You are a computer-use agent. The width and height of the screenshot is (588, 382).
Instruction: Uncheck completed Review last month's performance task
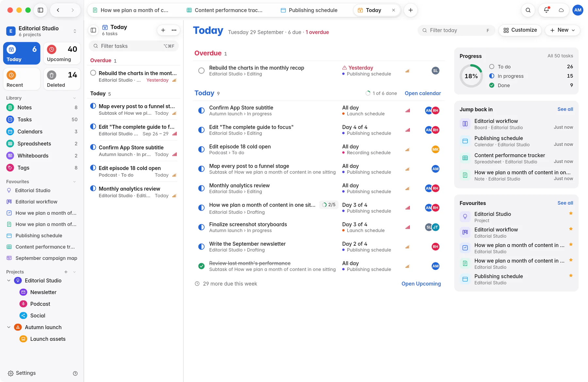coord(202,266)
